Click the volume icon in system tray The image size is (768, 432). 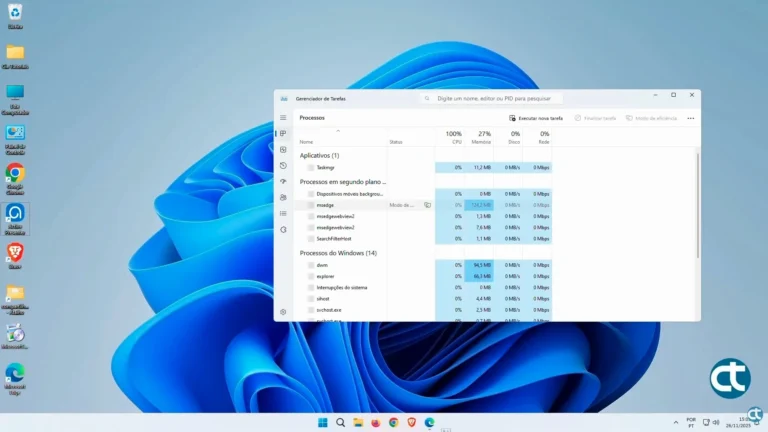(716, 423)
